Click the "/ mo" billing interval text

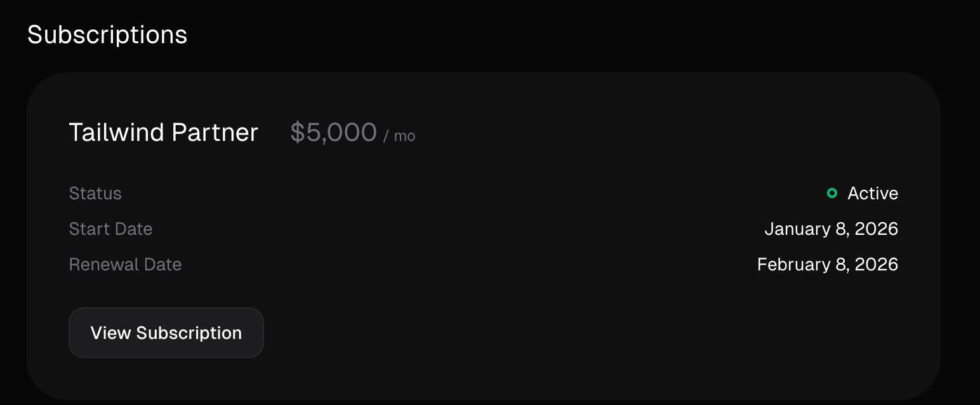coord(399,136)
